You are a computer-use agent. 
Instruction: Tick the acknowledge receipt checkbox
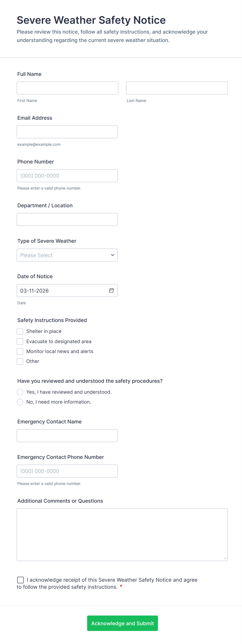pyautogui.click(x=21, y=580)
